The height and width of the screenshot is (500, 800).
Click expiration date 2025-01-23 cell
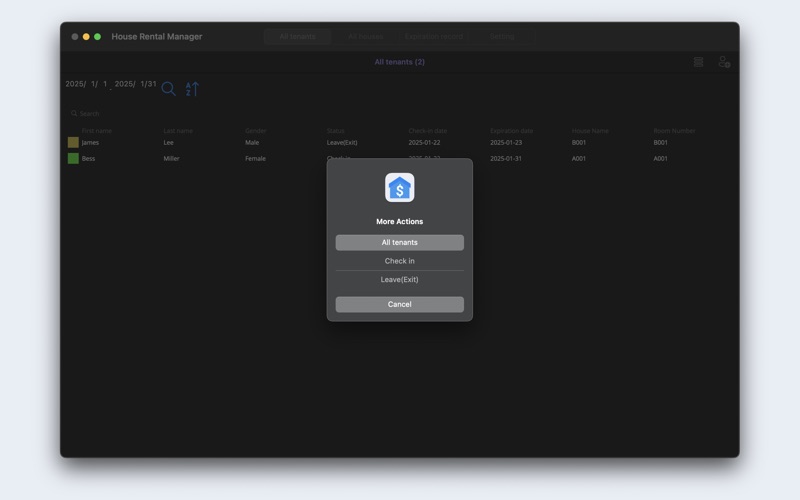(x=506, y=142)
